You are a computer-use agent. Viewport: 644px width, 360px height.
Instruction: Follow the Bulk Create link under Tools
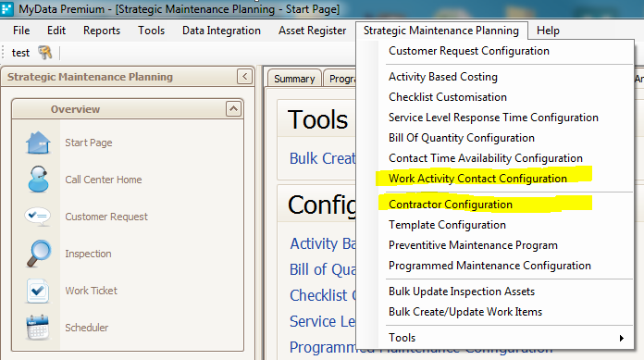(x=323, y=158)
